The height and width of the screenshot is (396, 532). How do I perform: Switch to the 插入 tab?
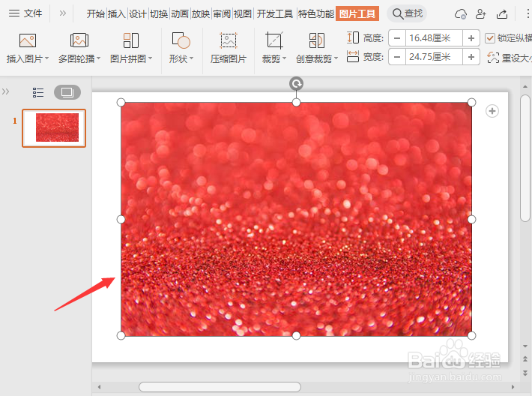tap(117, 14)
